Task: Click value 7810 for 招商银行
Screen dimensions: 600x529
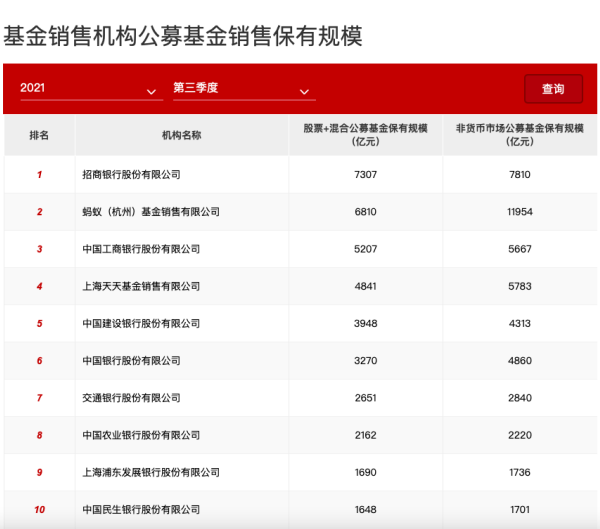Action: coord(520,175)
